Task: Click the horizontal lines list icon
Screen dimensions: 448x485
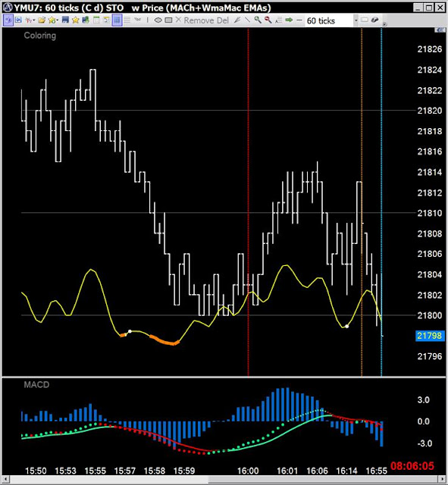Action: [127, 20]
